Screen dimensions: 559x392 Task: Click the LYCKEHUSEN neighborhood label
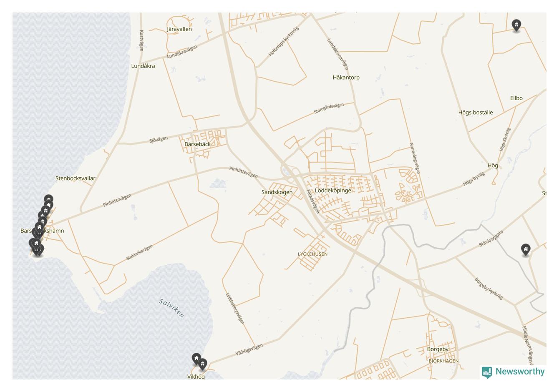(312, 254)
